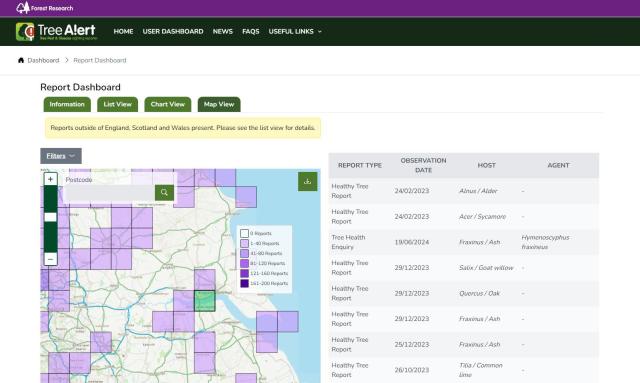
Task: Click the Report Type column header
Action: pos(360,165)
